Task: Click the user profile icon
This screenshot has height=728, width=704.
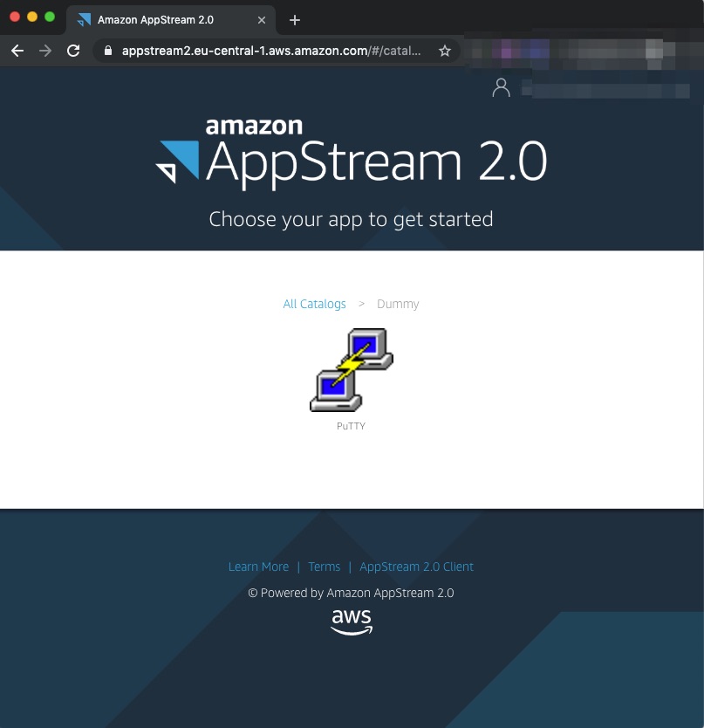Action: click(x=501, y=87)
